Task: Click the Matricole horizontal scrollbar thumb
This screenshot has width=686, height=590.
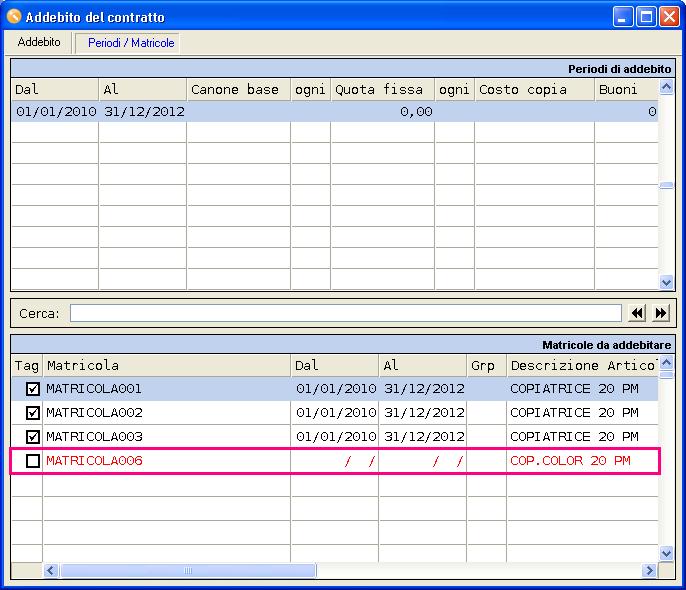Action: pyautogui.click(x=188, y=570)
